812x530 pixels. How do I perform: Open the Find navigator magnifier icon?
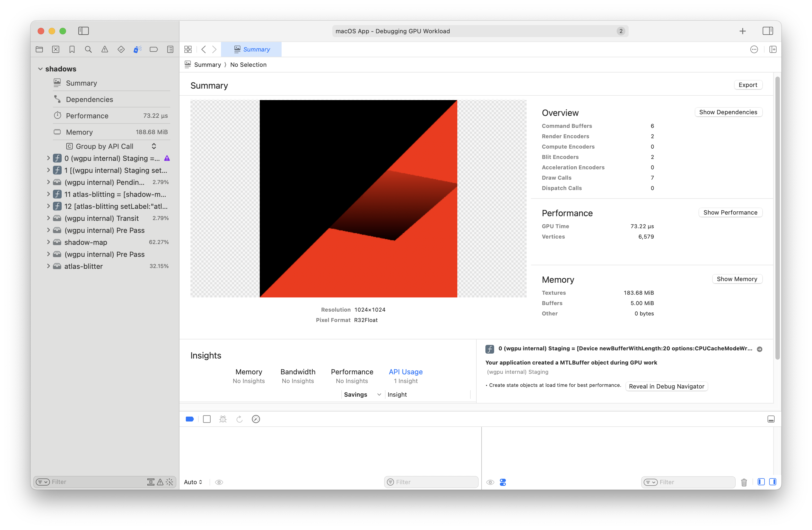pos(88,49)
